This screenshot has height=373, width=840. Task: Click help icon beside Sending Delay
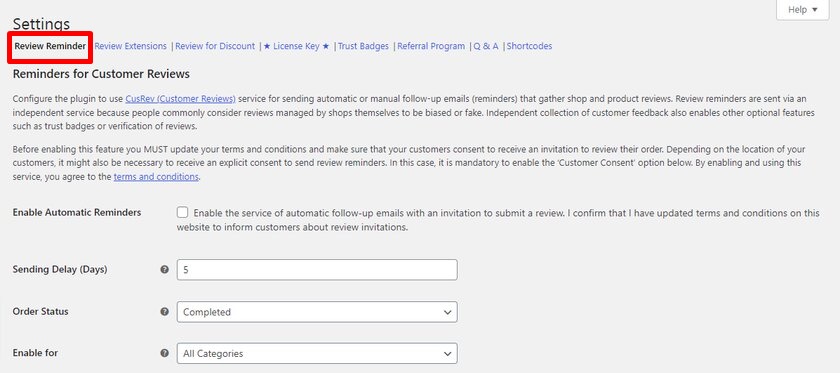[164, 270]
